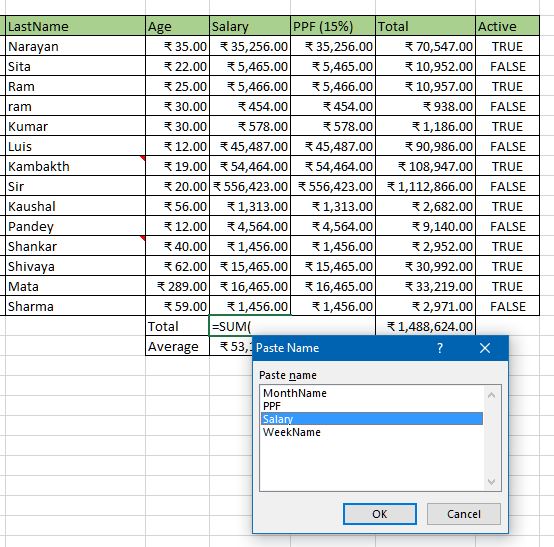
Task: Select the Mata last name cell
Action: pyautogui.click(x=75, y=286)
